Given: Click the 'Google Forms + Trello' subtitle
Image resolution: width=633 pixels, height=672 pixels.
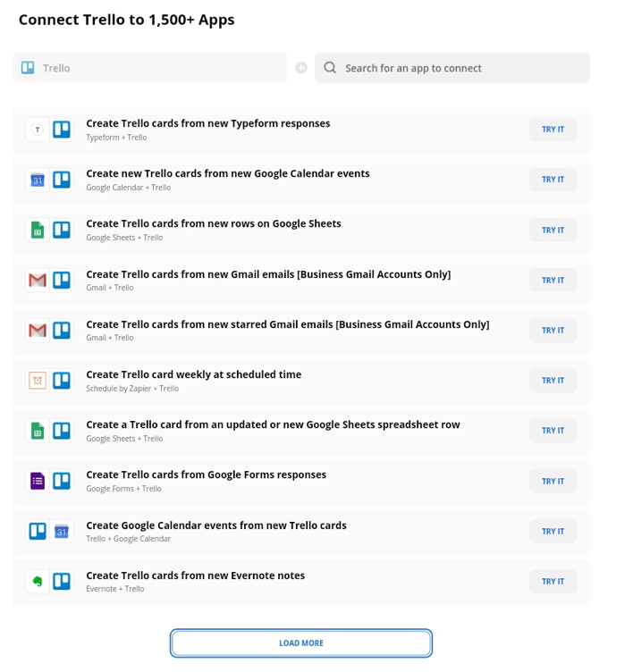Looking at the screenshot, I should click(x=124, y=489).
